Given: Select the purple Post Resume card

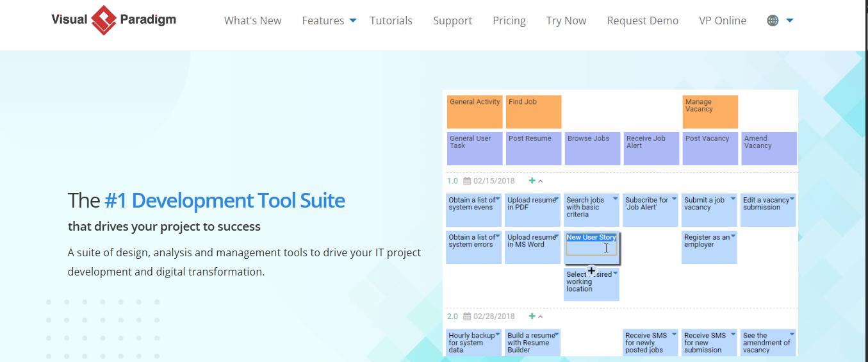Looking at the screenshot, I should (x=534, y=149).
